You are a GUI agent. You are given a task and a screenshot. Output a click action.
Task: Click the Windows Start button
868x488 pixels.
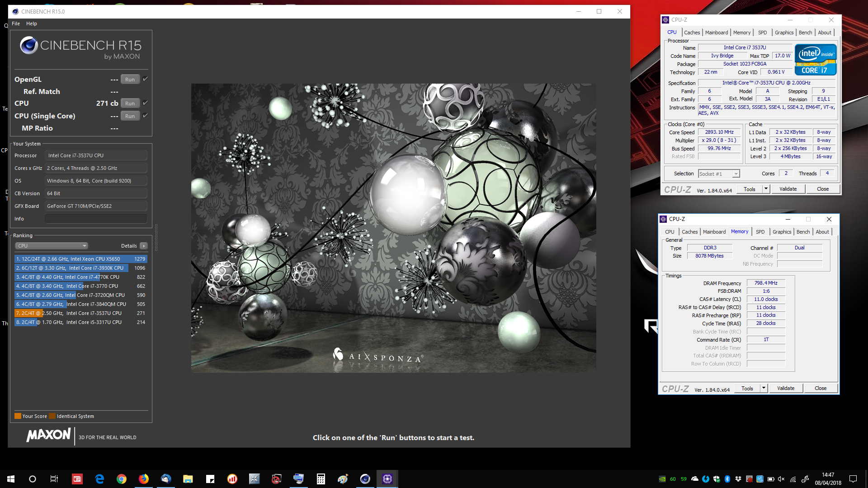point(11,479)
